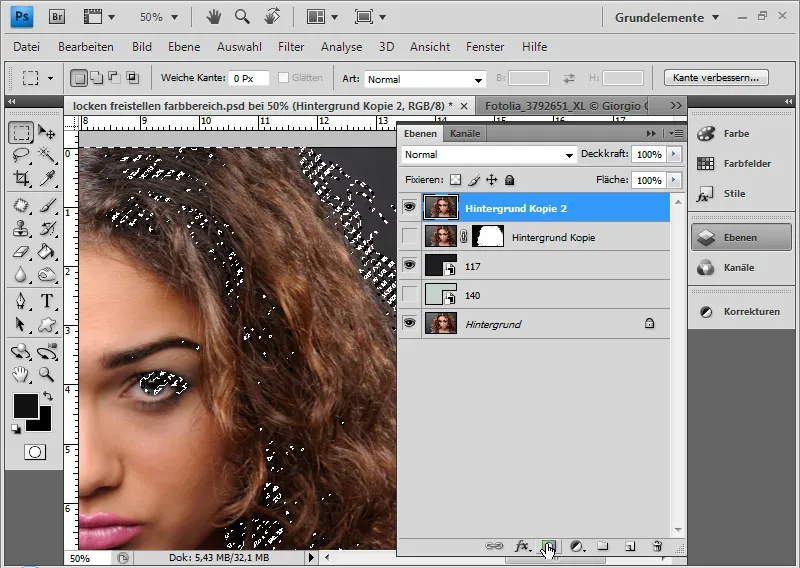This screenshot has height=568, width=800.
Task: Select the Brush tool
Action: (47, 205)
